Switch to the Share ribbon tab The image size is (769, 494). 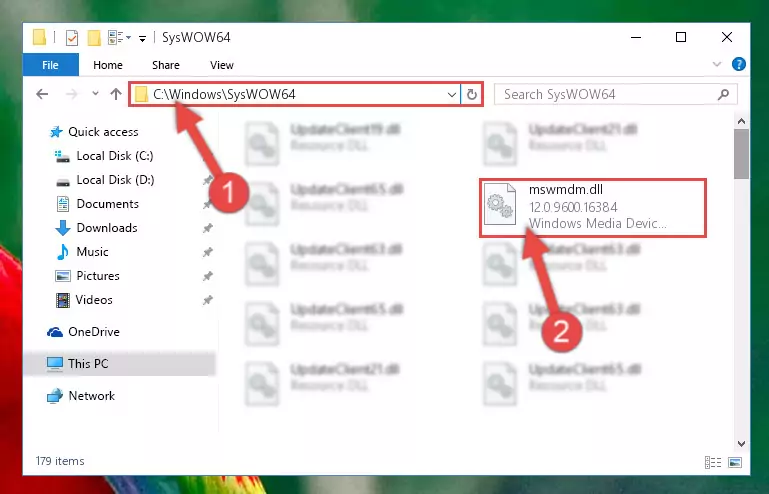click(166, 65)
